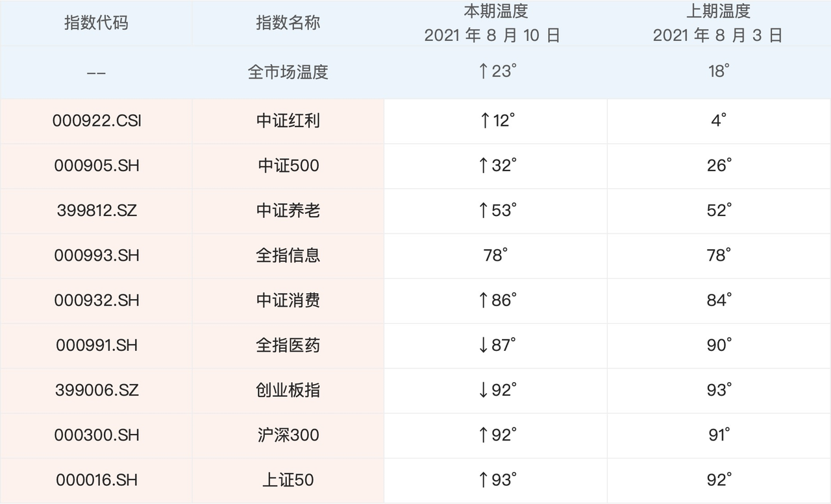Screen dimensions: 831x504
Task: Click the 上期温度 column header
Action: [719, 12]
